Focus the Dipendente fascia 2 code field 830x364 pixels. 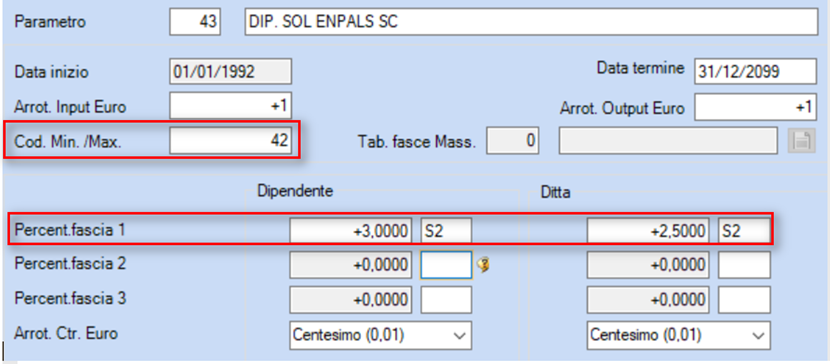click(446, 265)
